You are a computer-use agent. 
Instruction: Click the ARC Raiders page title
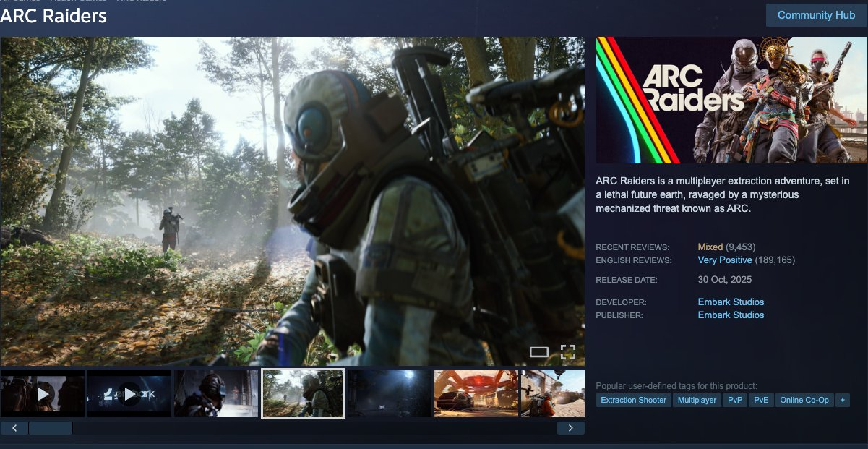53,16
